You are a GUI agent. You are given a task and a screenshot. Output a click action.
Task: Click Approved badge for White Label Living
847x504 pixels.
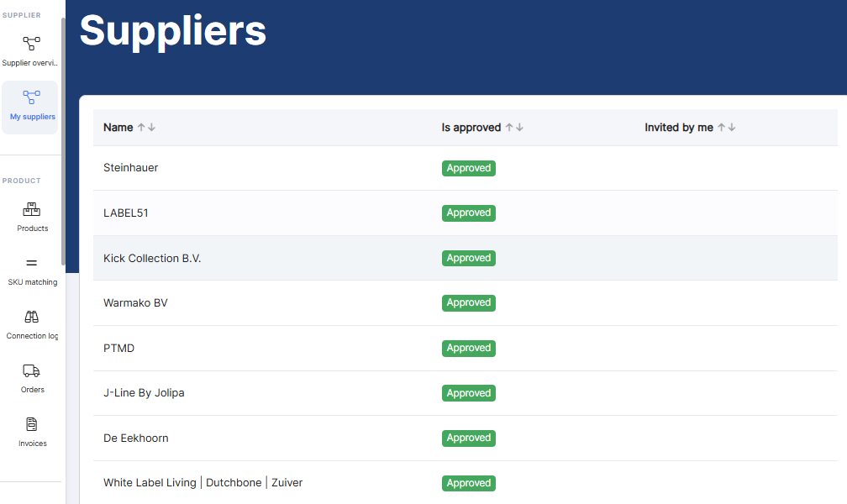click(x=468, y=483)
